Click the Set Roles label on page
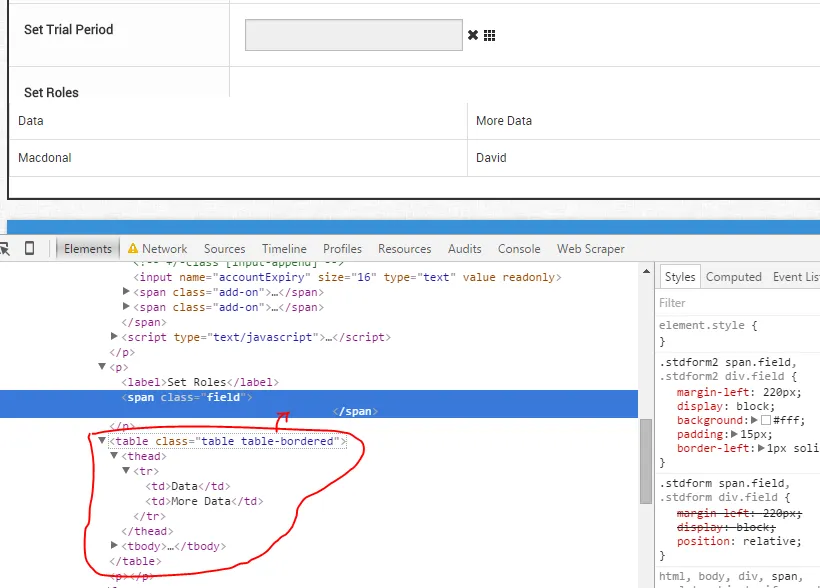820x588 pixels. (51, 92)
